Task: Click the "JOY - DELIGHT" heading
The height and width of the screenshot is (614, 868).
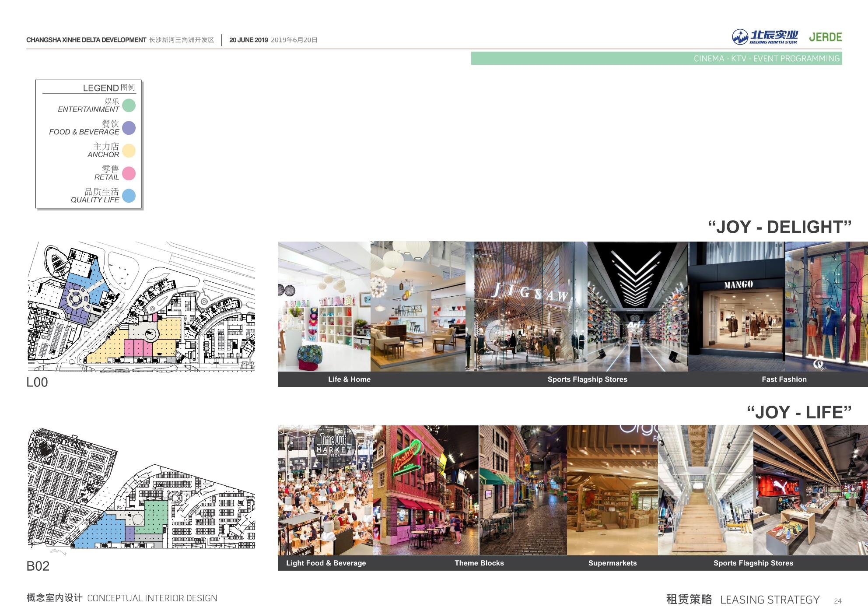Action: coord(779,227)
